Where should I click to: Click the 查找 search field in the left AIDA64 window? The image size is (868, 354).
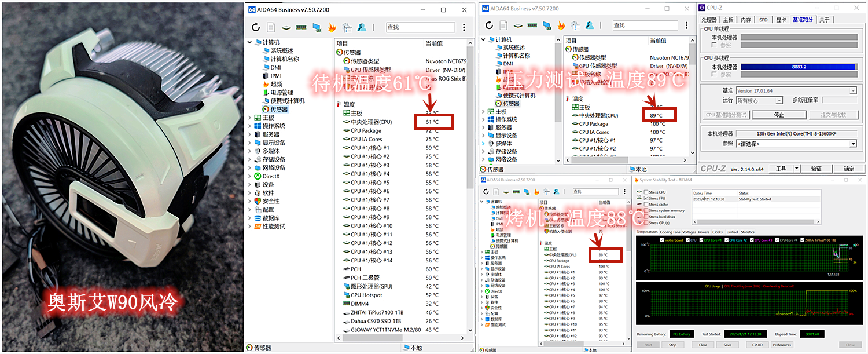tap(421, 27)
